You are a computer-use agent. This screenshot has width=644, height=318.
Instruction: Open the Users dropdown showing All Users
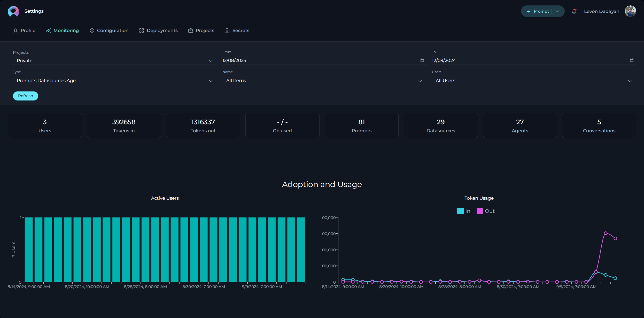click(534, 81)
